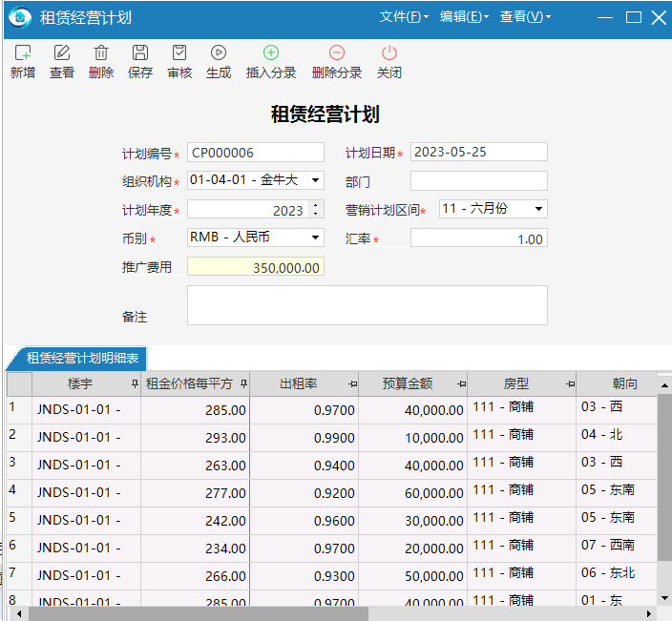The image size is (672, 621).
Task: Click the 计划编号 field CP000006
Action: 256,153
